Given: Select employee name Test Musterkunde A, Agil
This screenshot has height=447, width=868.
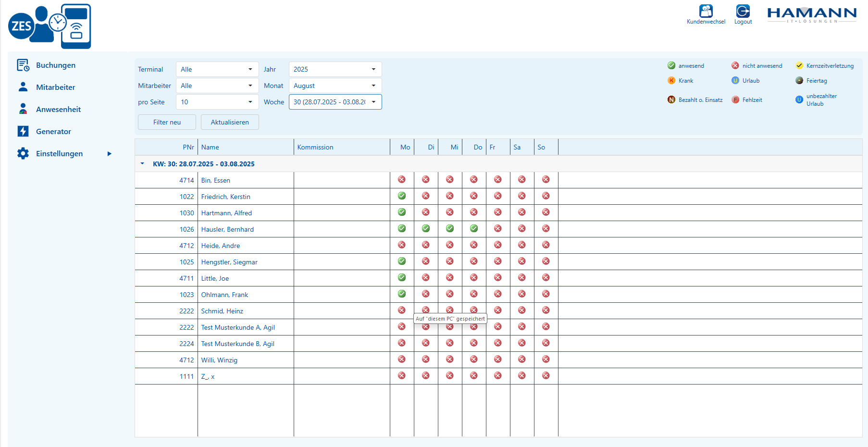Looking at the screenshot, I should (238, 327).
